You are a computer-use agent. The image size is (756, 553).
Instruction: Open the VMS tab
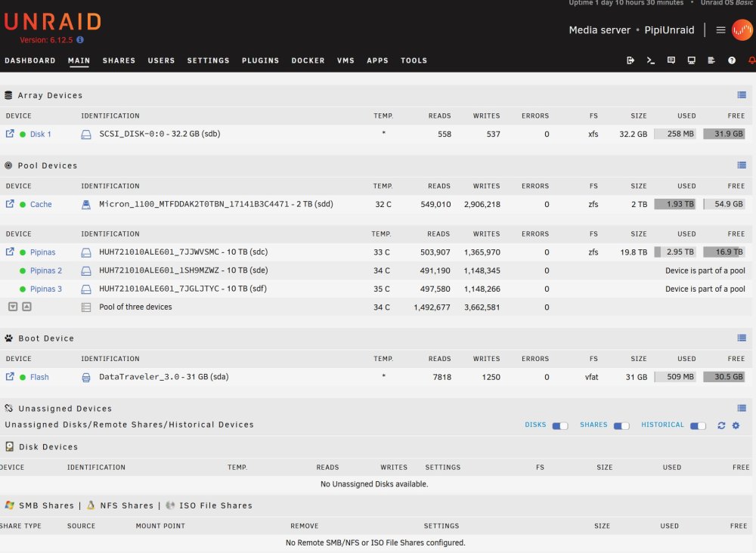(345, 60)
